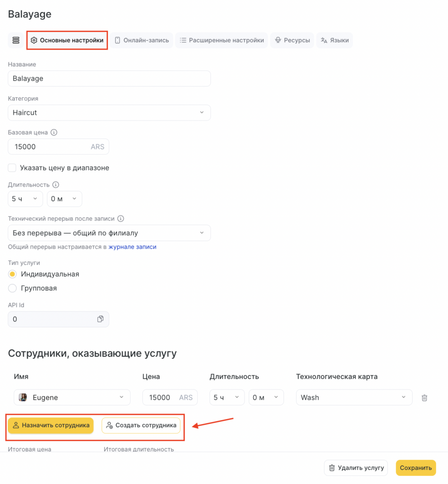448x484 pixels.
Task: Switch to the Онлайн-запись tab
Action: coord(142,40)
